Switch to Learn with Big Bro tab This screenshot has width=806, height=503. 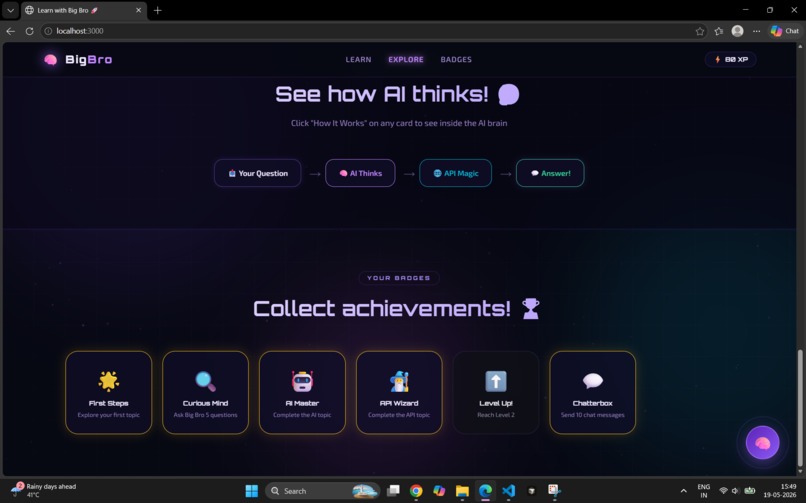point(83,10)
